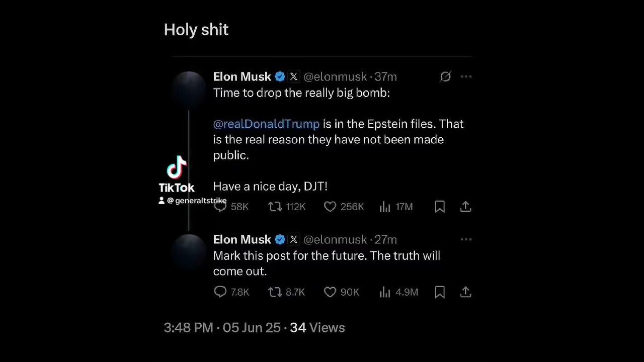Share the second Elon Musk post

[466, 292]
